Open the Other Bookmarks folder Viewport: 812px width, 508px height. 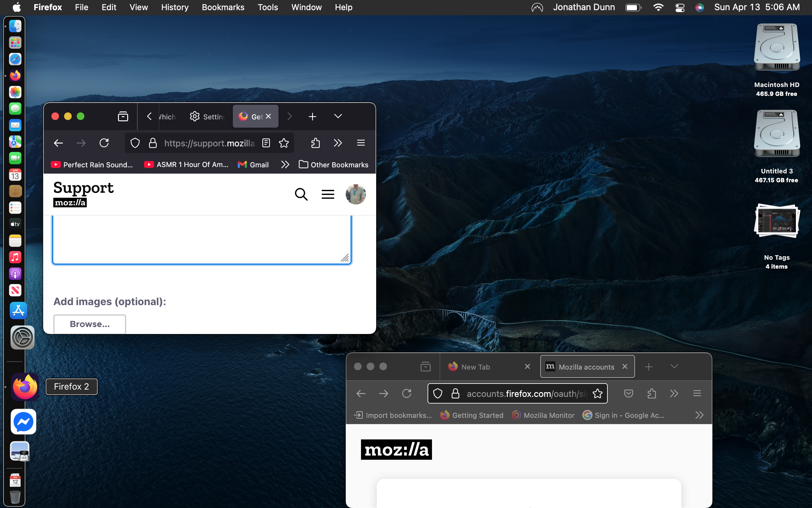[x=334, y=165]
